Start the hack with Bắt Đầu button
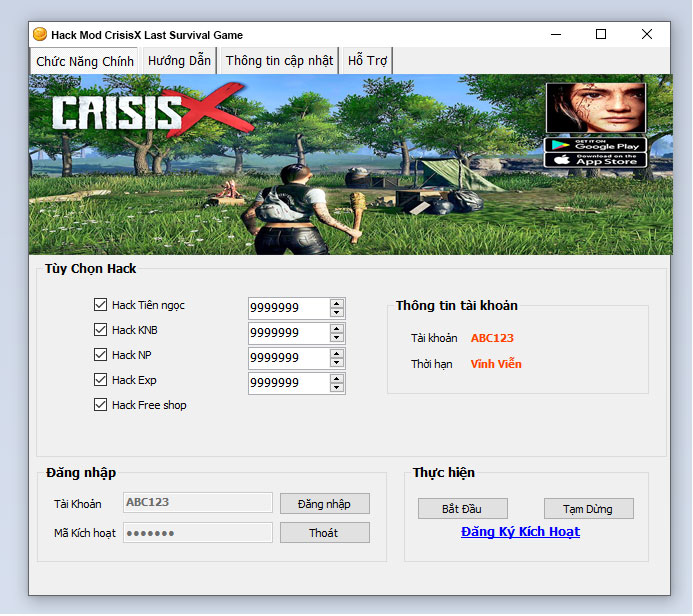This screenshot has height=616, width=693. 462,509
